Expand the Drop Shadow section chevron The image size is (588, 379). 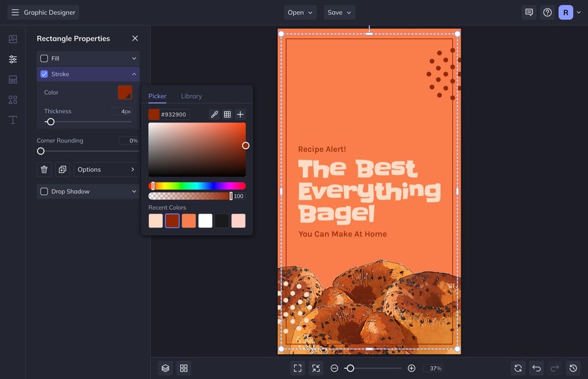point(134,192)
